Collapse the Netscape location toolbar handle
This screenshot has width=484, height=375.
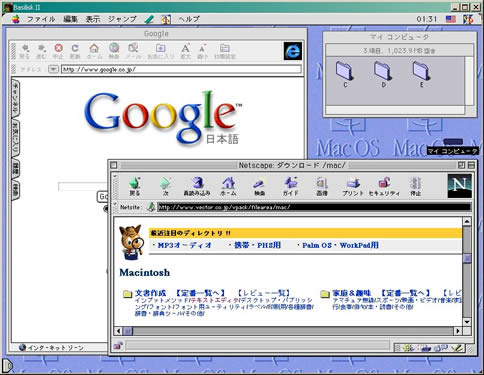[115, 207]
